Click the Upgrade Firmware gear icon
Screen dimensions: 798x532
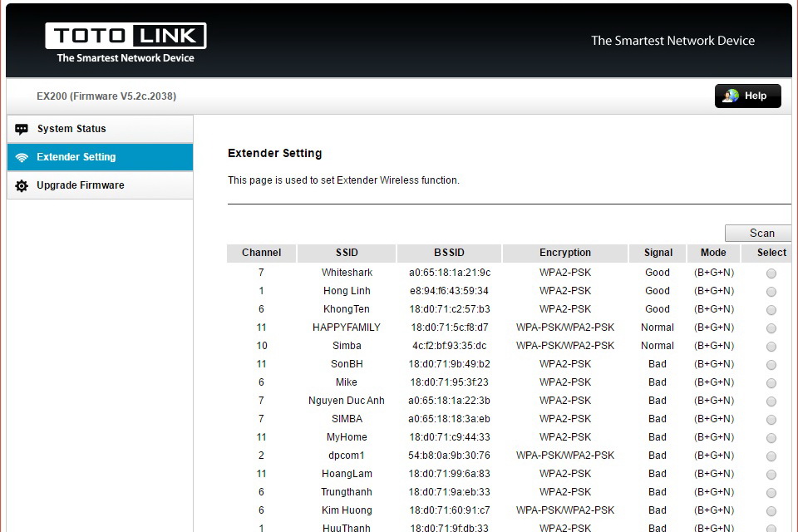(22, 185)
